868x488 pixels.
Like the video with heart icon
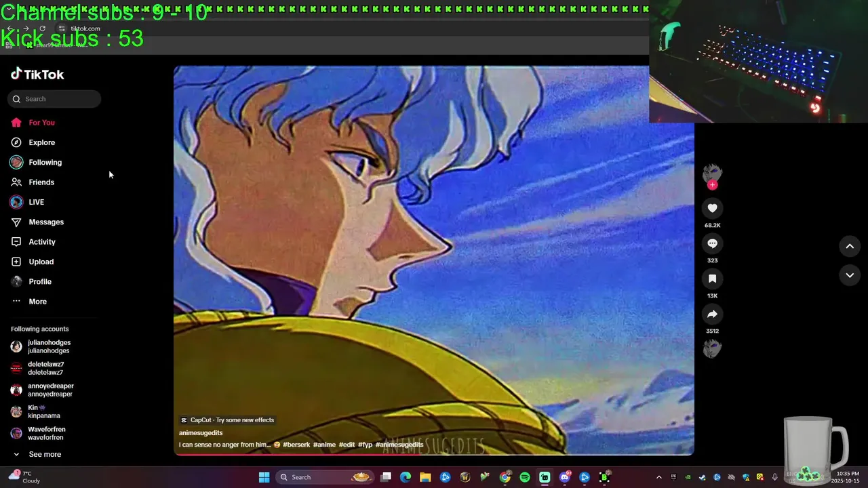click(x=712, y=208)
